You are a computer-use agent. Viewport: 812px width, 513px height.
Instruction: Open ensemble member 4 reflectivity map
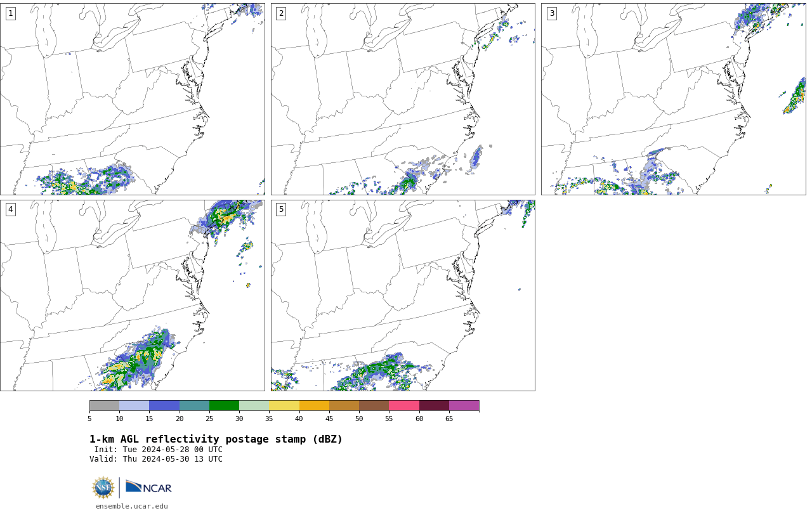(133, 295)
